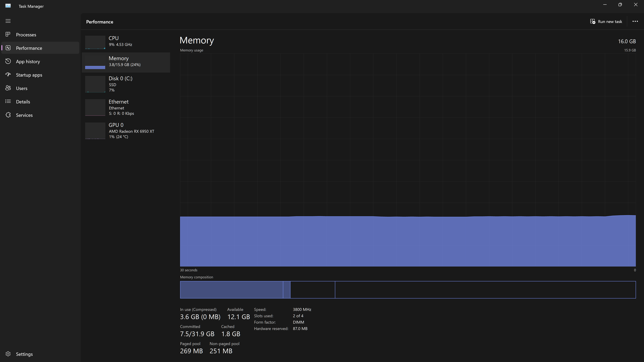
Task: Click the 251 MB non-paged pool value
Action: tap(221, 351)
